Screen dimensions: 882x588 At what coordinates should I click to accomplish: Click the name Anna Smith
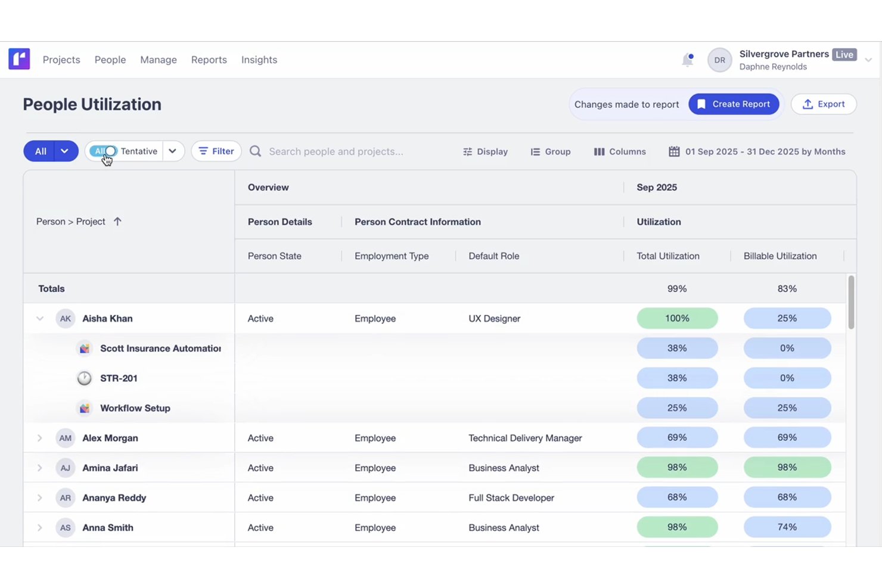(x=108, y=527)
